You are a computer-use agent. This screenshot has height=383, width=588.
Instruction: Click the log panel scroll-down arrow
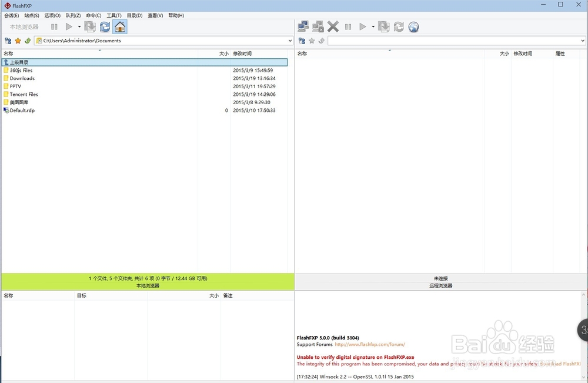583,377
